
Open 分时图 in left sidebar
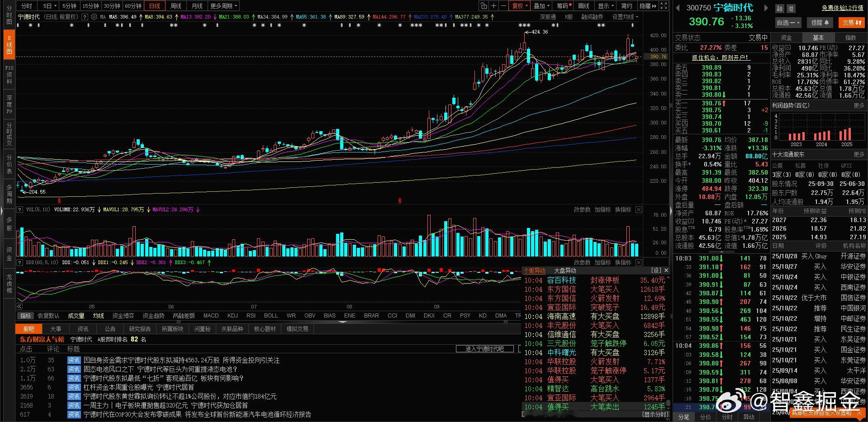coord(9,15)
